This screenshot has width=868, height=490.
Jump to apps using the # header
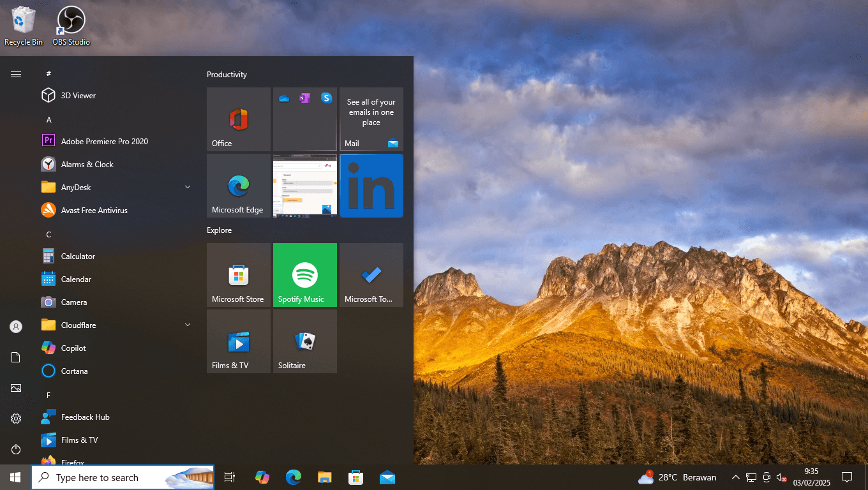point(49,74)
